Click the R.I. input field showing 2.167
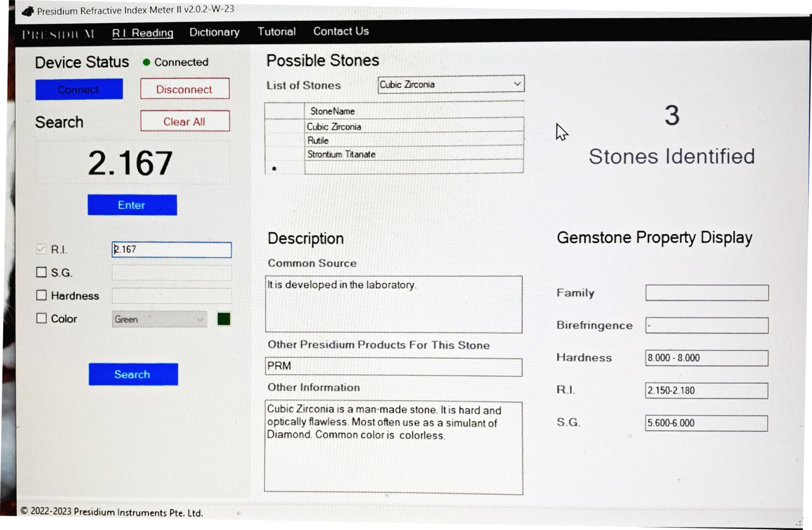The width and height of the screenshot is (812, 530). [172, 249]
